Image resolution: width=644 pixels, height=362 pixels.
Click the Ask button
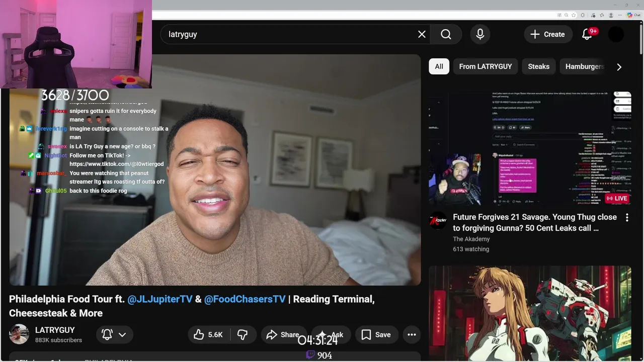coord(331,335)
